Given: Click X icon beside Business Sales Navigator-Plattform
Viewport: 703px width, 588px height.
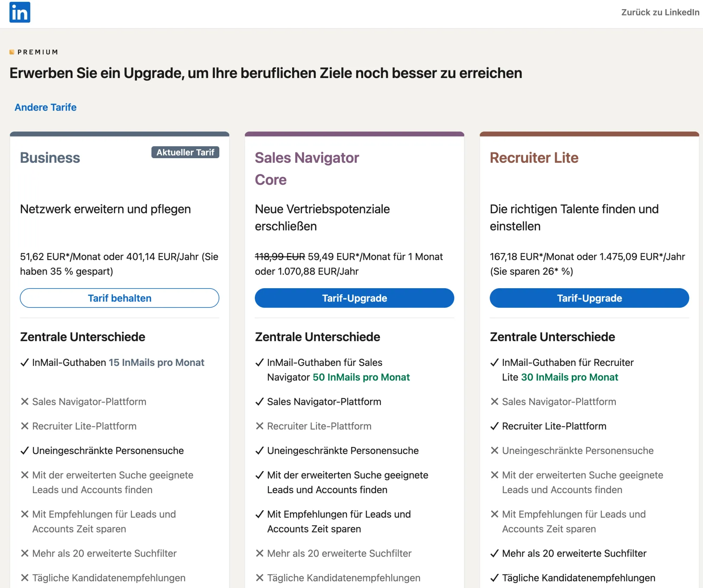Looking at the screenshot, I should [x=25, y=401].
